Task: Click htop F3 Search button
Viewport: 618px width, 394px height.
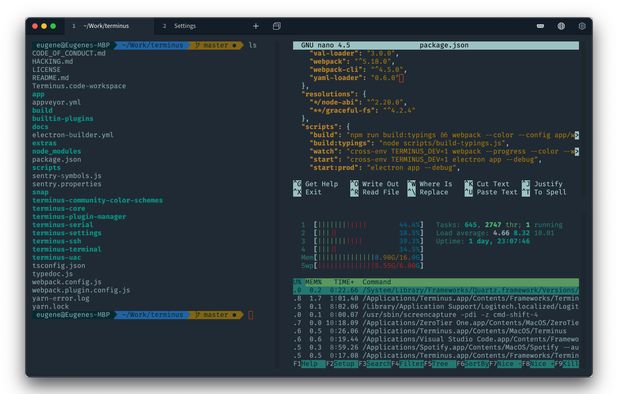Action: click(374, 364)
